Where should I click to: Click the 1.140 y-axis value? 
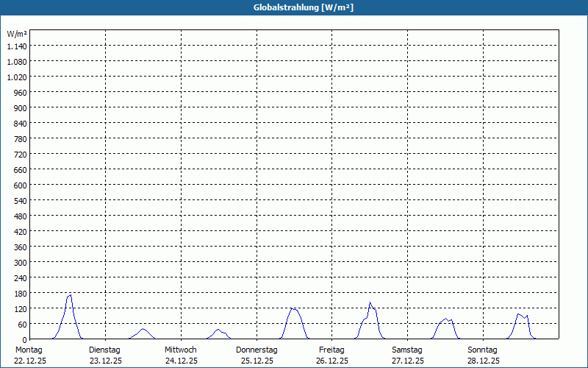pyautogui.click(x=17, y=46)
